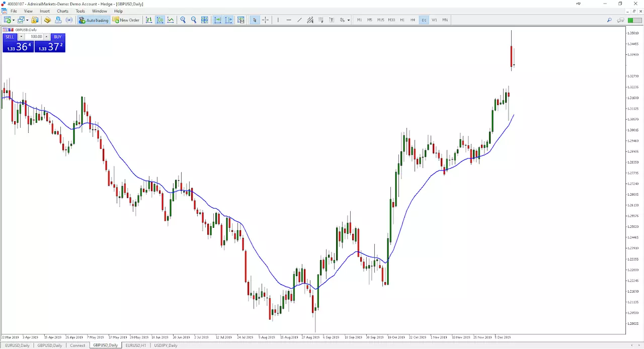Open the View menu

(x=28, y=11)
